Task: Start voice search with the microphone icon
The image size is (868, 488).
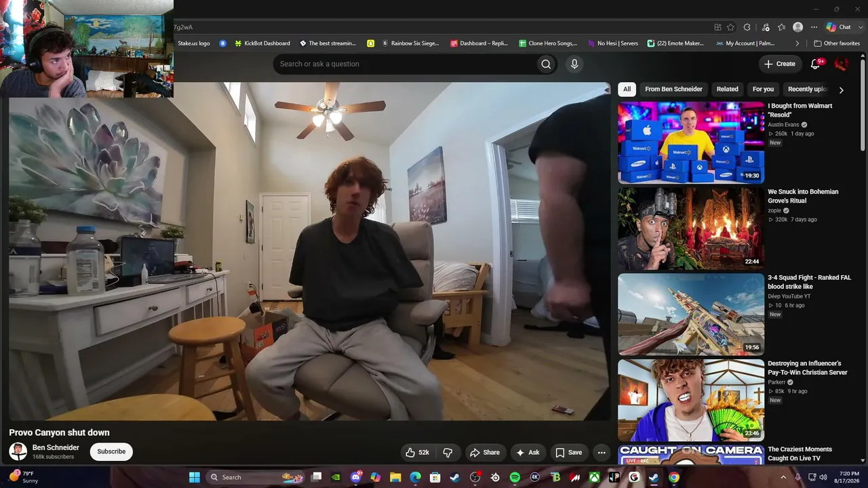Action: 574,64
